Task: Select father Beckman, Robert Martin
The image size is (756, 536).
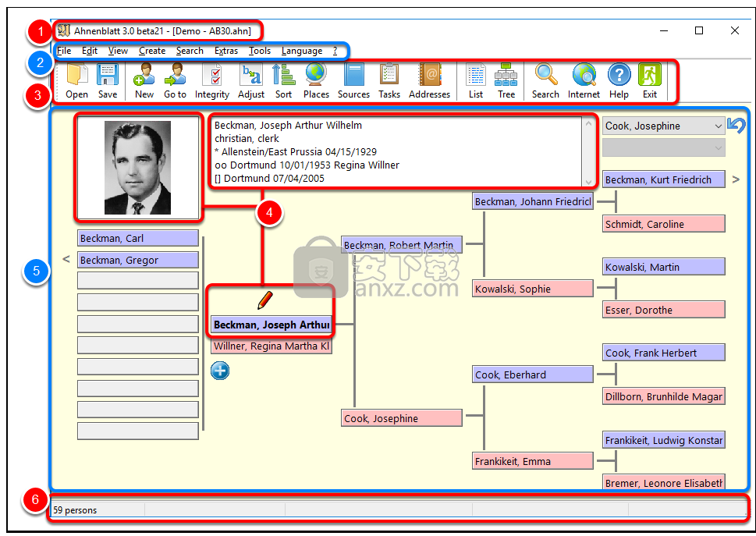Action: (x=402, y=244)
